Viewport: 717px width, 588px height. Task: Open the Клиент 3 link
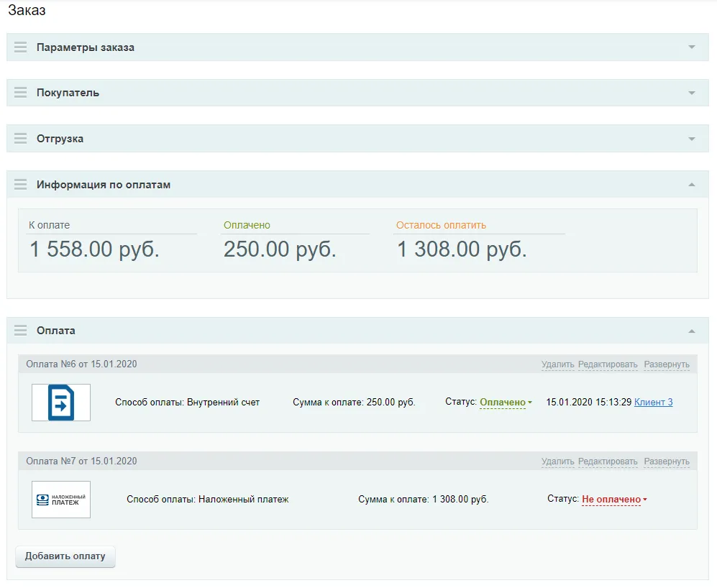pos(653,403)
